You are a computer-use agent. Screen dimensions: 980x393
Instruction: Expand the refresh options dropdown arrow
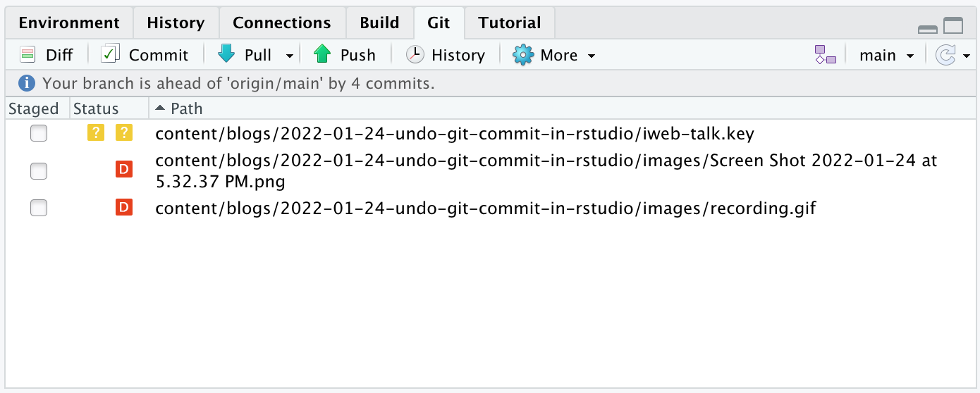[x=966, y=56]
